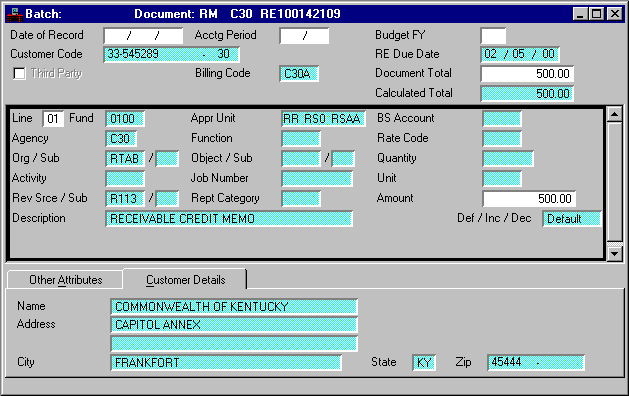Click the cash register window icon

point(14,14)
